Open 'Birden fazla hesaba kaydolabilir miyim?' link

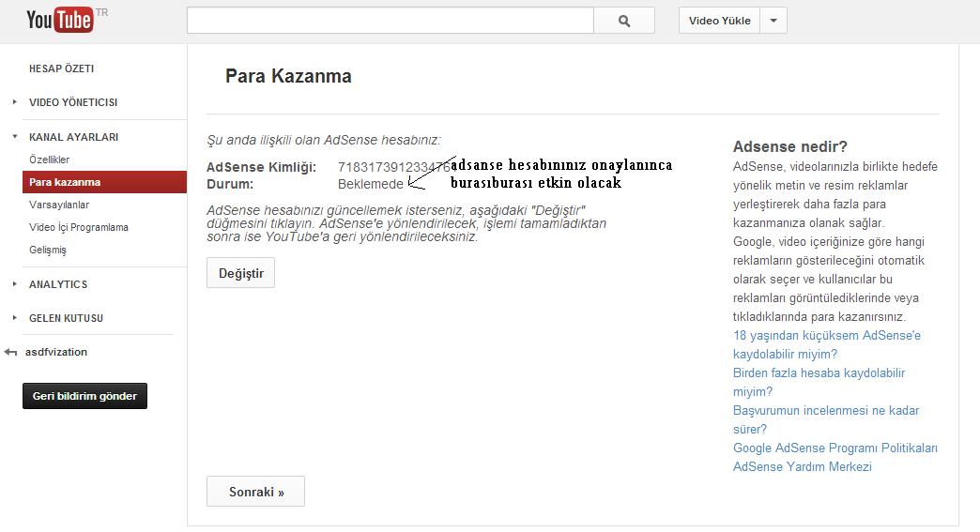[x=819, y=382]
